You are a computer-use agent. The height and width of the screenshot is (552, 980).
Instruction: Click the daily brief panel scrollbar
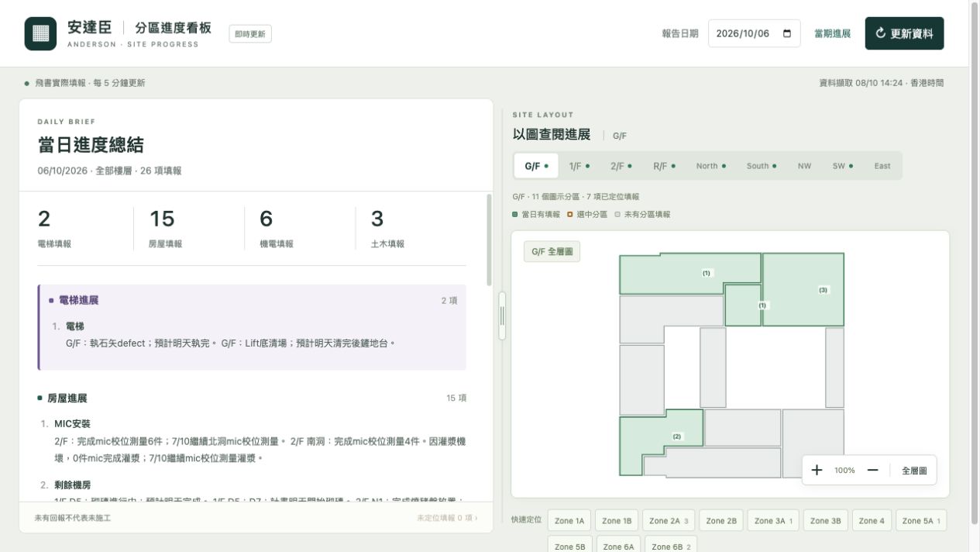pyautogui.click(x=489, y=240)
